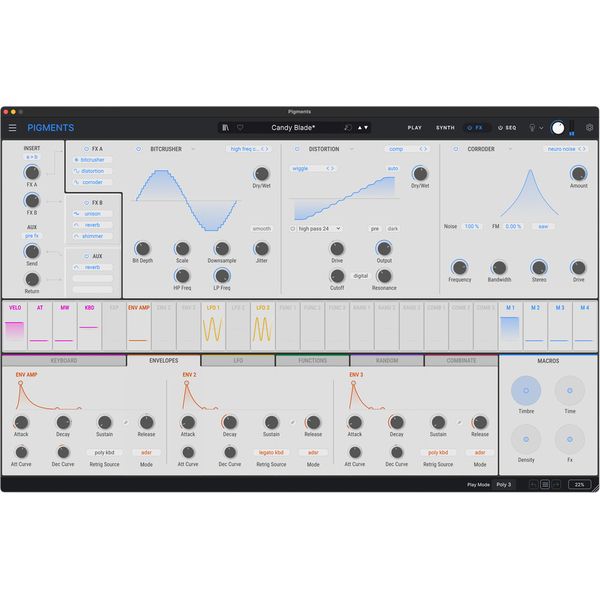Click the light bulb tips icon

(x=532, y=128)
